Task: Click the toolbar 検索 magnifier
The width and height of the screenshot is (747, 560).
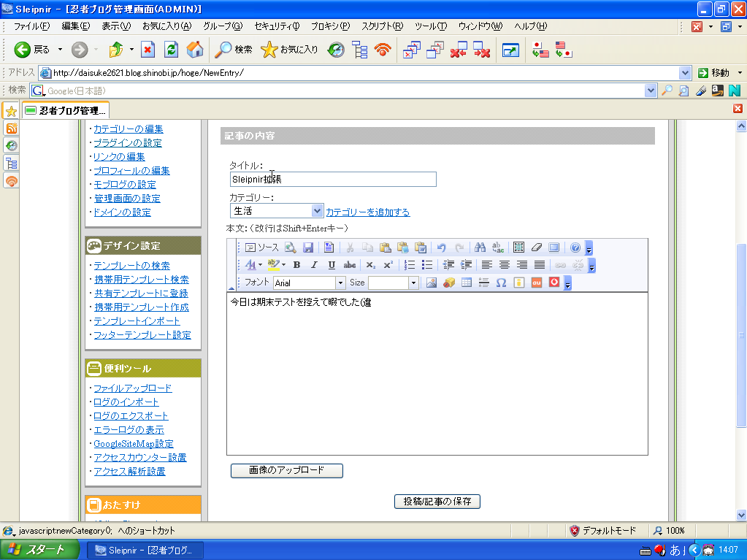Action: 234,49
